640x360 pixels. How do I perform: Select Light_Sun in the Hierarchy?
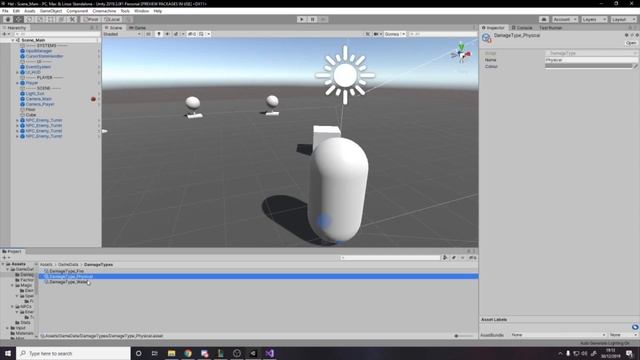pyautogui.click(x=35, y=93)
